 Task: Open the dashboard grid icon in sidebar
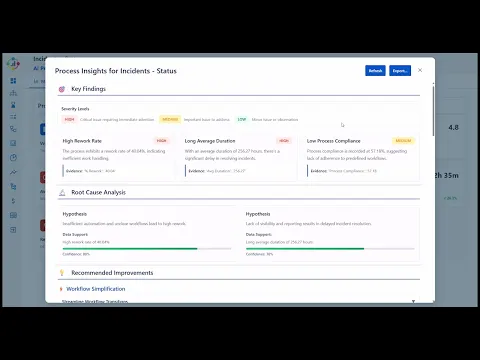pos(13,81)
